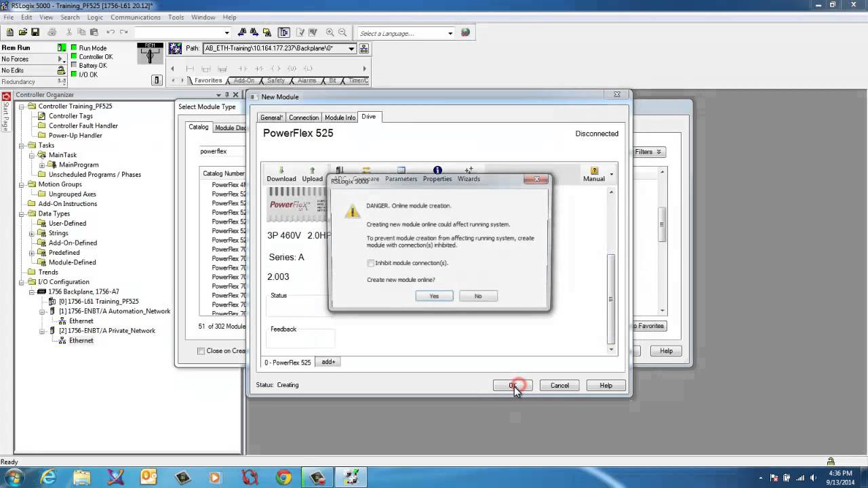Select Controller Tags in the organizer
The image size is (868, 488).
click(x=71, y=116)
